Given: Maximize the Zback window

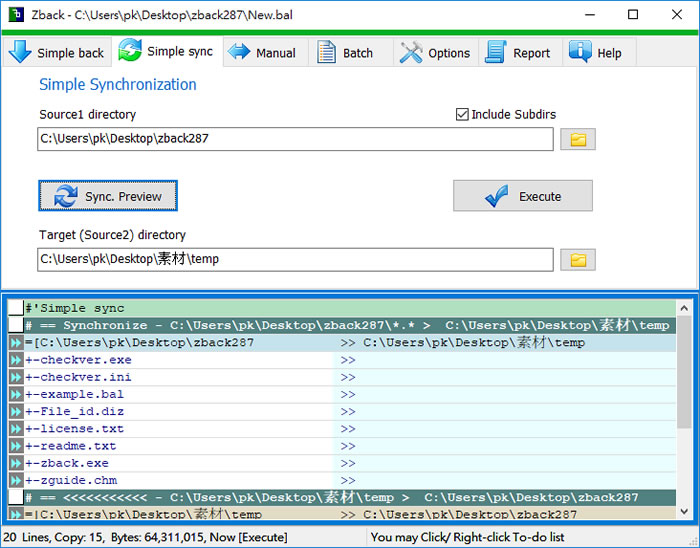Looking at the screenshot, I should pos(633,15).
